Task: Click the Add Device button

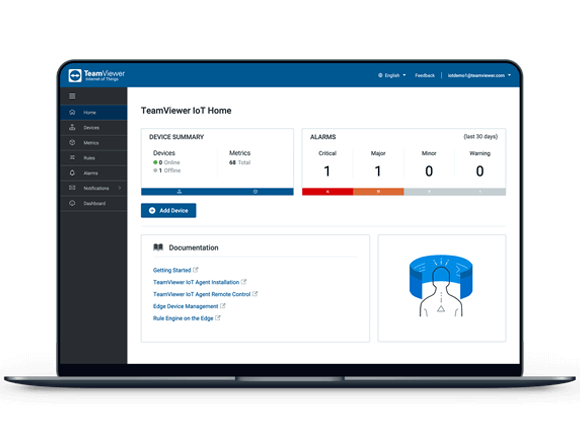Action: pos(168,211)
